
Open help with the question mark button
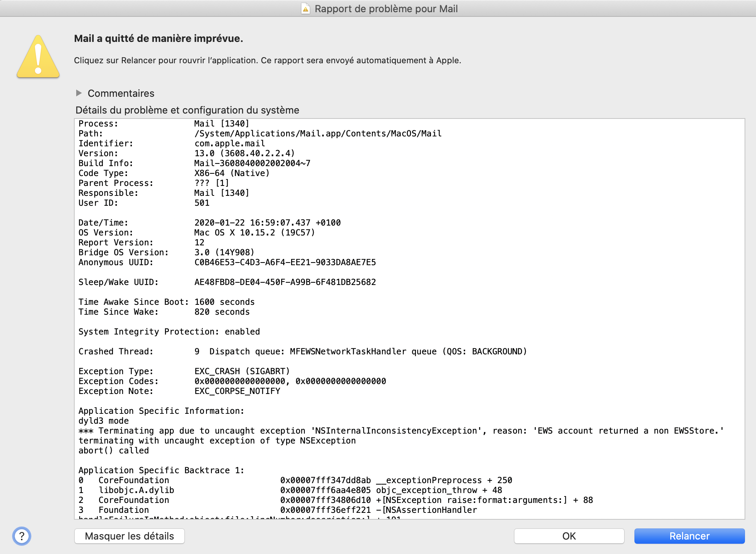point(22,536)
